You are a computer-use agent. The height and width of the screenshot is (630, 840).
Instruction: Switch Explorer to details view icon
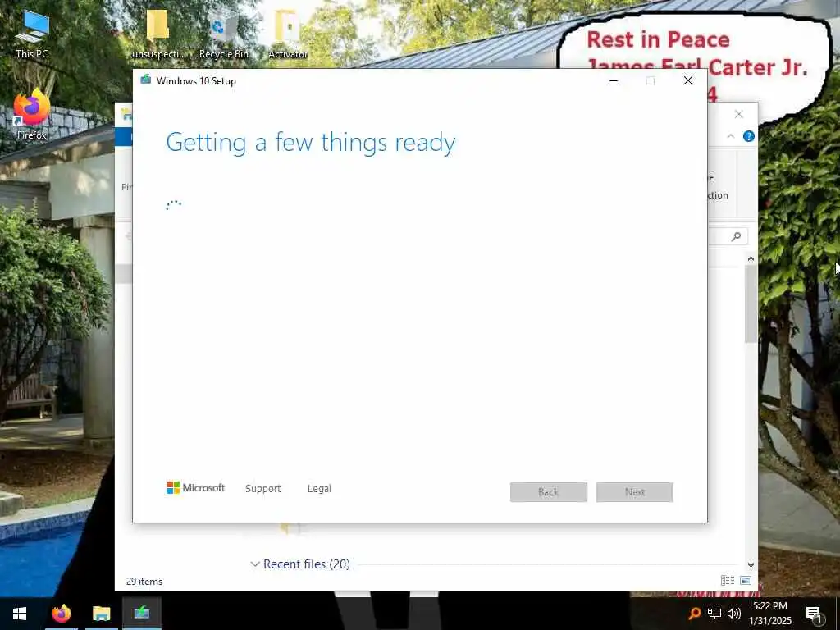[728, 580]
